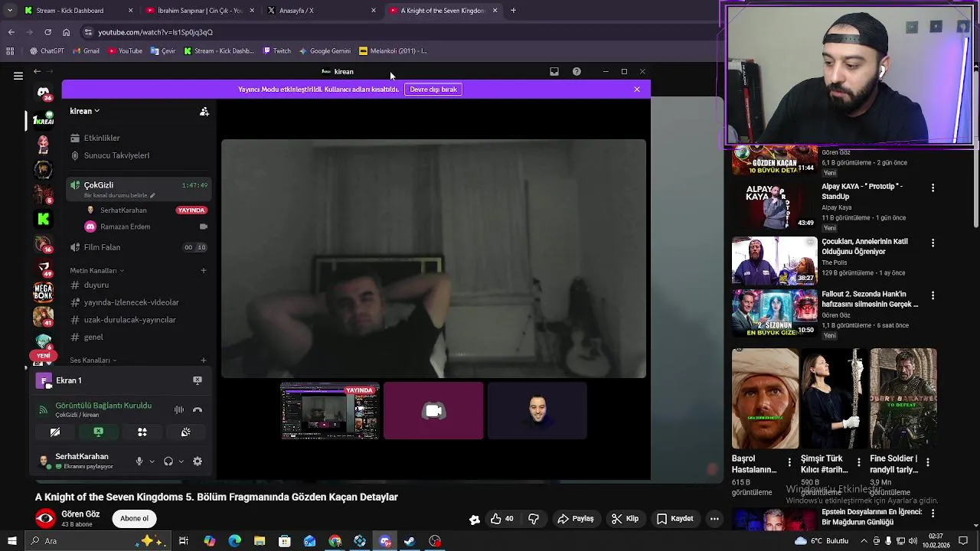
Task: Open options for Fallout 2. Sezonda video
Action: 933,295
